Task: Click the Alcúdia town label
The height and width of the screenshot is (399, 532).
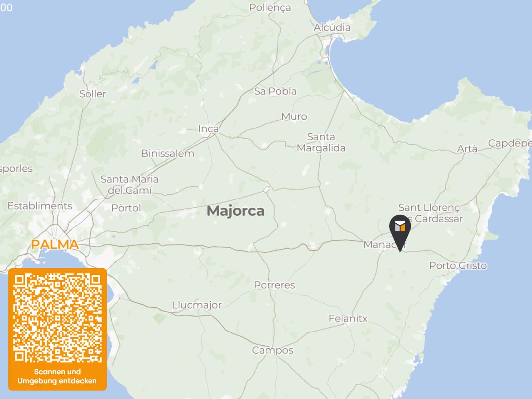Action: coord(332,27)
